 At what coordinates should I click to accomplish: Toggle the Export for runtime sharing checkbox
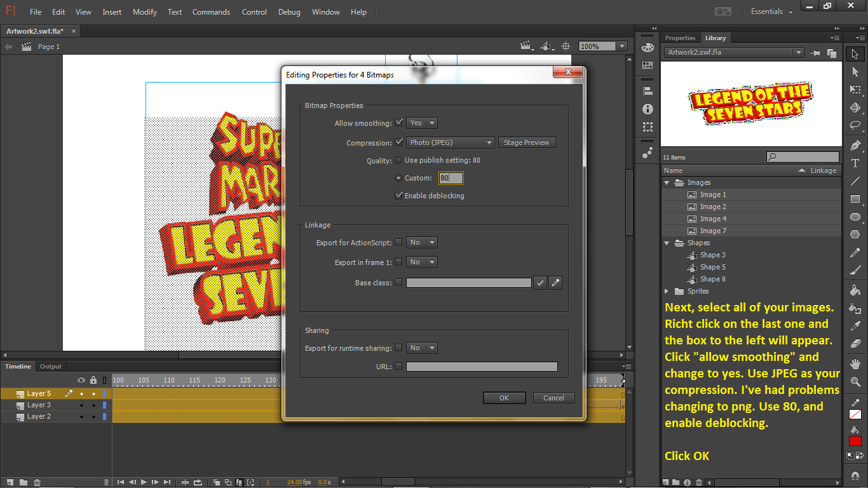click(398, 348)
